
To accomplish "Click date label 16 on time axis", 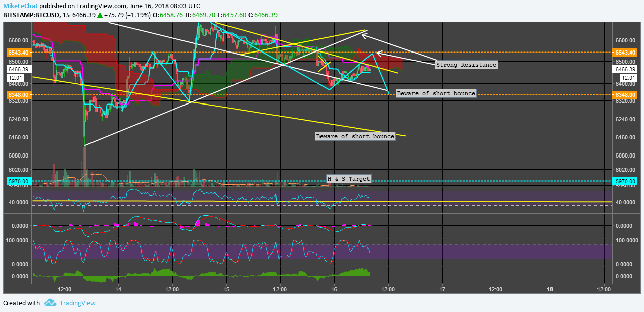I will (334, 289).
